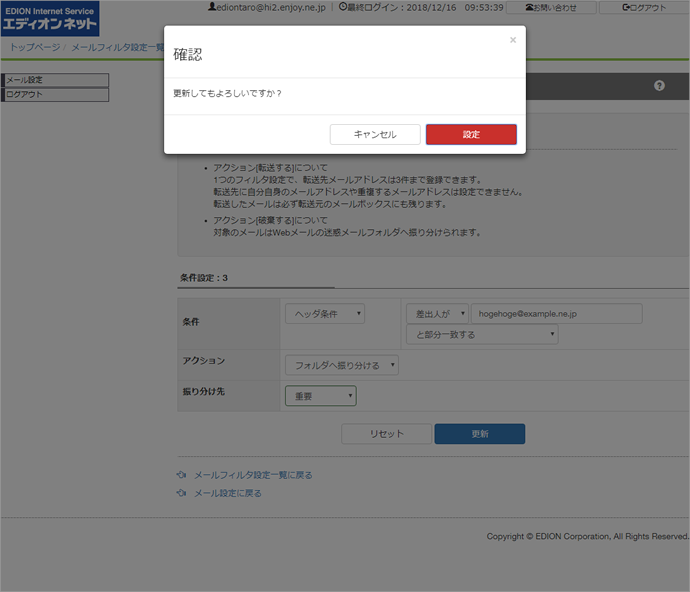
Task: Follow メール設定に戻る link
Action: pos(228,493)
